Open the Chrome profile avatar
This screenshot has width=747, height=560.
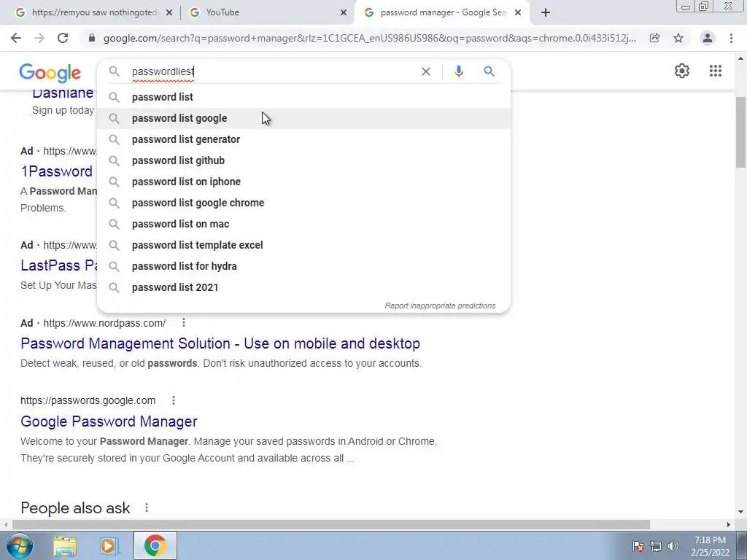click(708, 38)
